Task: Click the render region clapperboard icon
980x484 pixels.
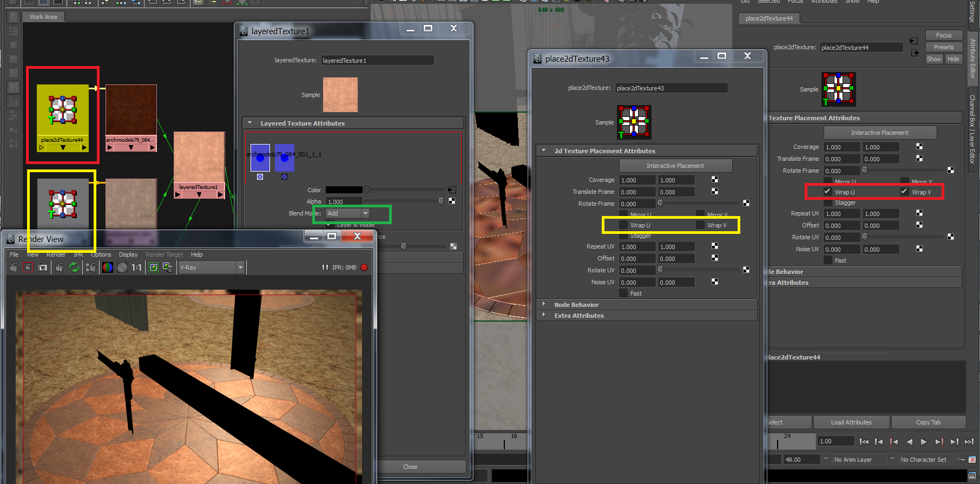Action: pos(28,267)
